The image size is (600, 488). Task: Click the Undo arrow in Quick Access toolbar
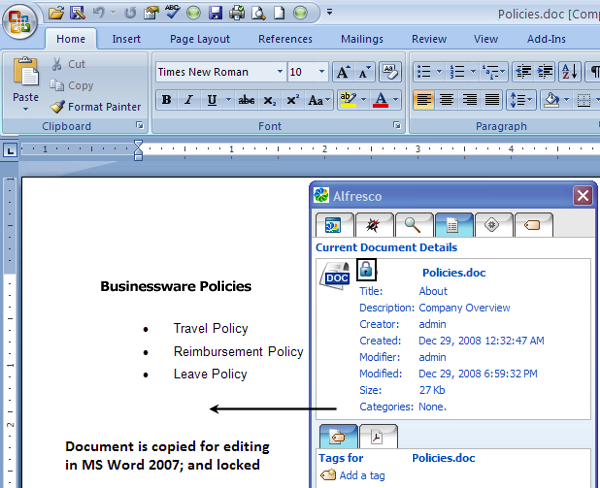click(98, 13)
